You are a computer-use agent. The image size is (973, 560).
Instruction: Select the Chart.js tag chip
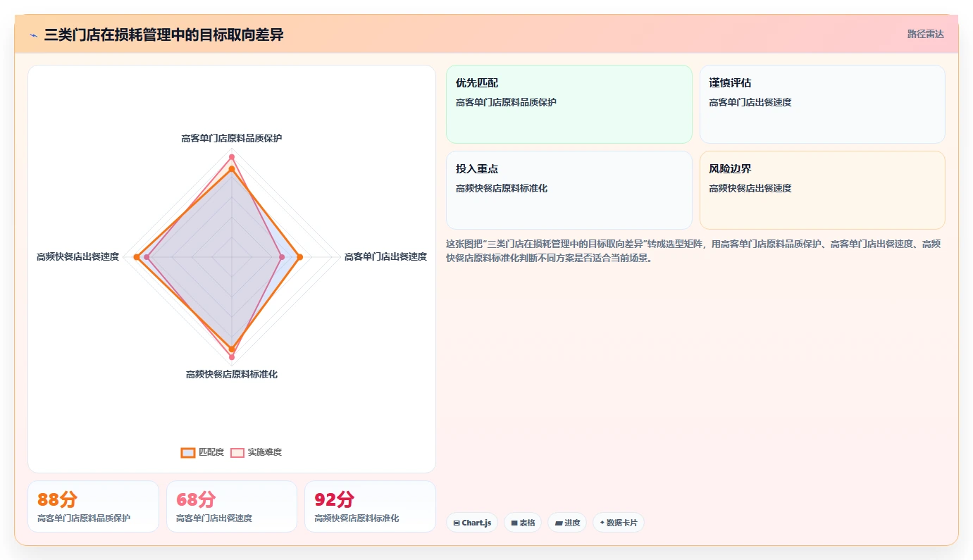[472, 523]
